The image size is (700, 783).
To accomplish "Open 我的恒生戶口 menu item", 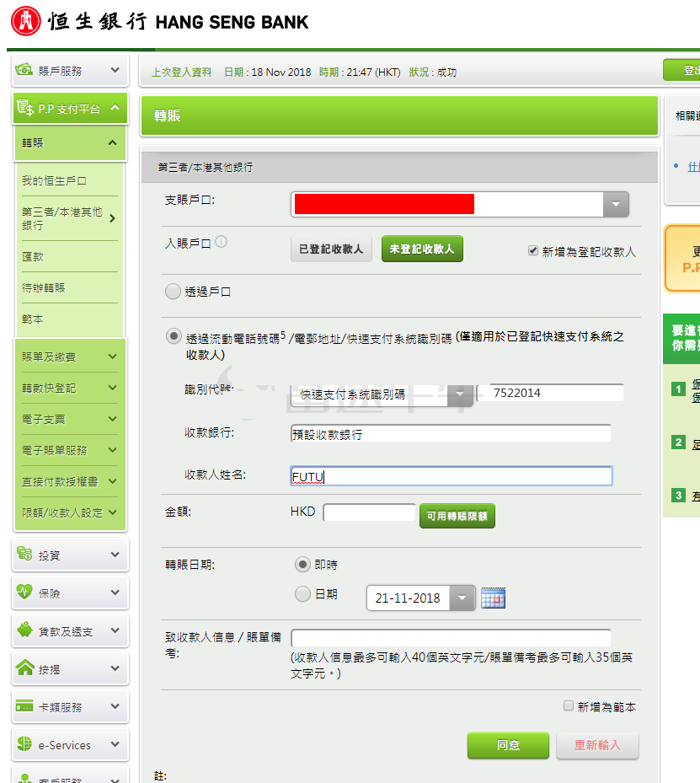I will click(70, 180).
